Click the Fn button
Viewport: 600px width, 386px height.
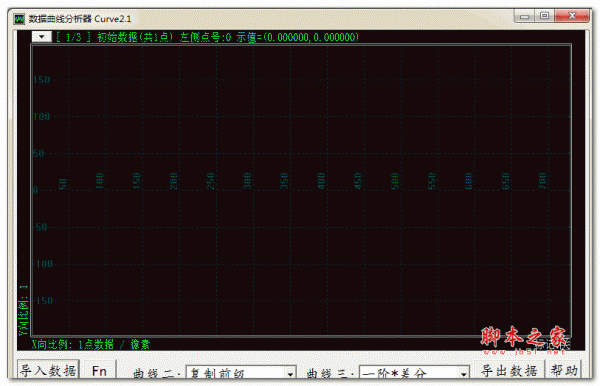tap(99, 370)
